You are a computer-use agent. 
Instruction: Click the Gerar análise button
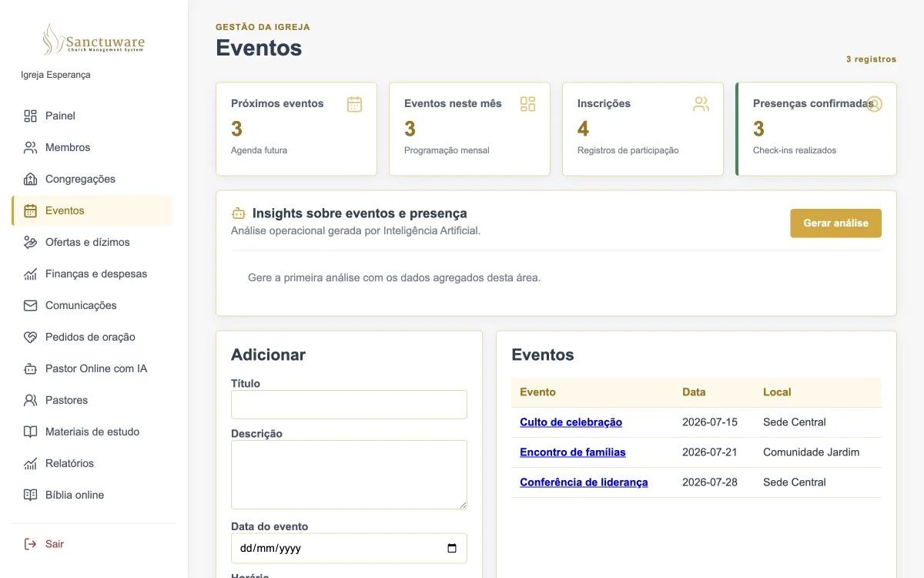pos(835,223)
